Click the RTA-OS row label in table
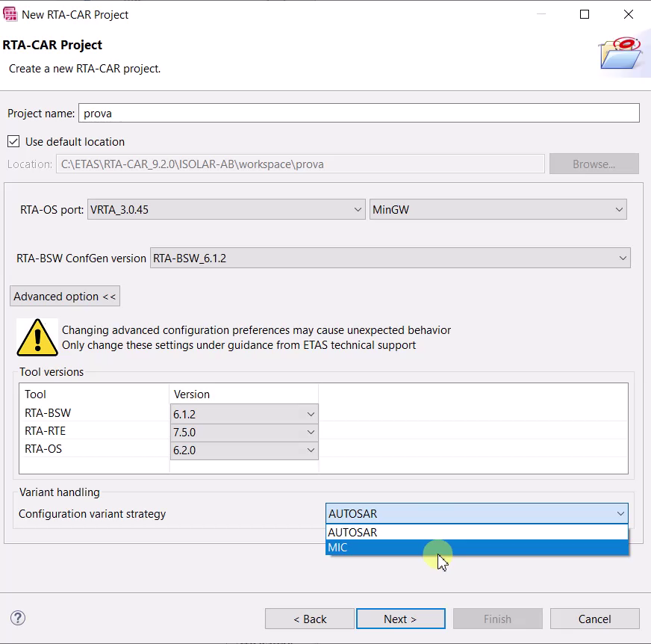The height and width of the screenshot is (644, 651). (x=43, y=449)
